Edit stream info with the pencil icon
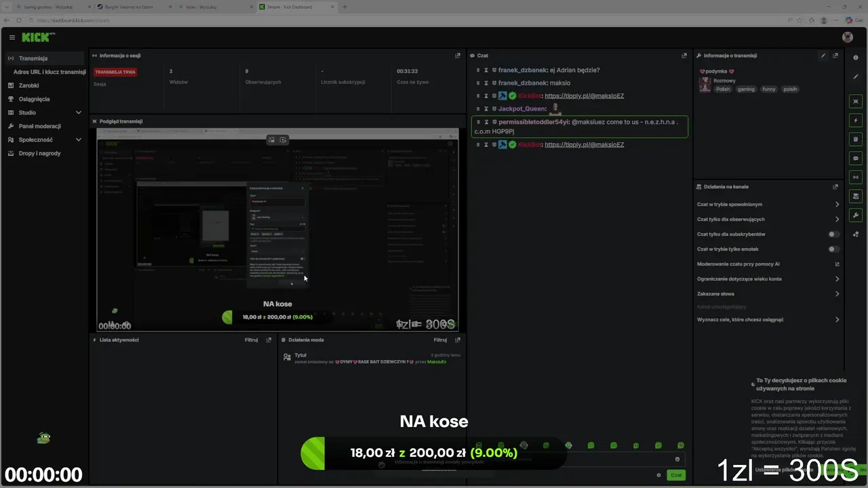Screen dimensions: 868x488 point(823,56)
